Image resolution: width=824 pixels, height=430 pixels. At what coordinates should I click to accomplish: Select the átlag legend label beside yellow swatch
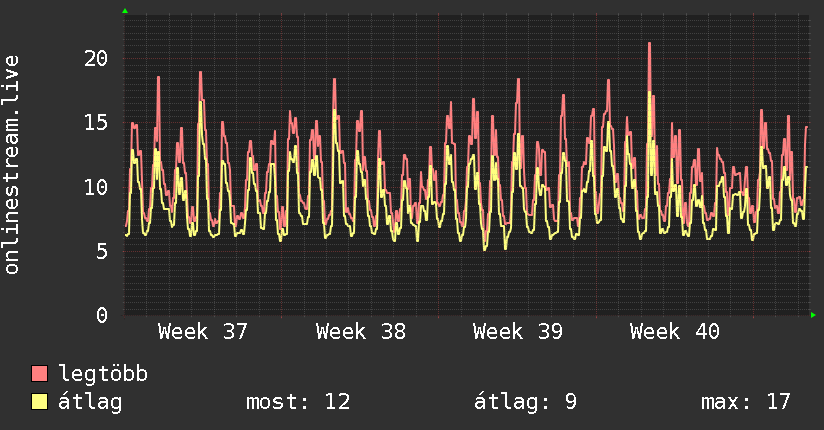point(90,402)
